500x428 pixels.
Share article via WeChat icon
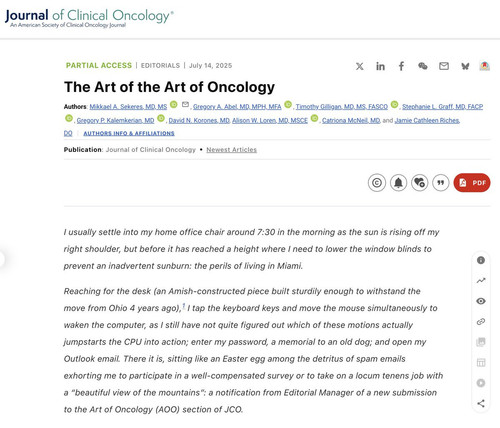(423, 66)
